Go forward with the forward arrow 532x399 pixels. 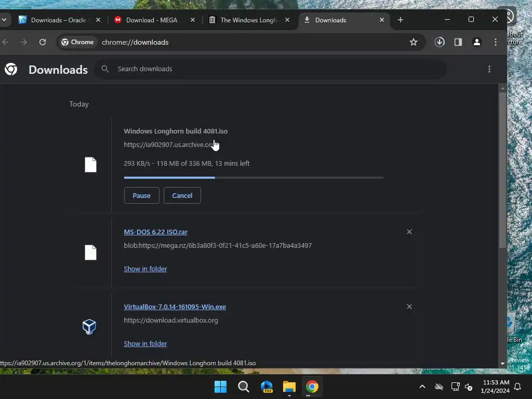(x=24, y=42)
